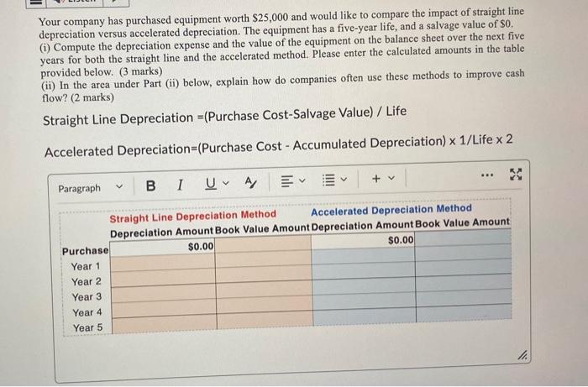Open the more actions three-dot menu
The width and height of the screenshot is (588, 387).
tap(486, 175)
